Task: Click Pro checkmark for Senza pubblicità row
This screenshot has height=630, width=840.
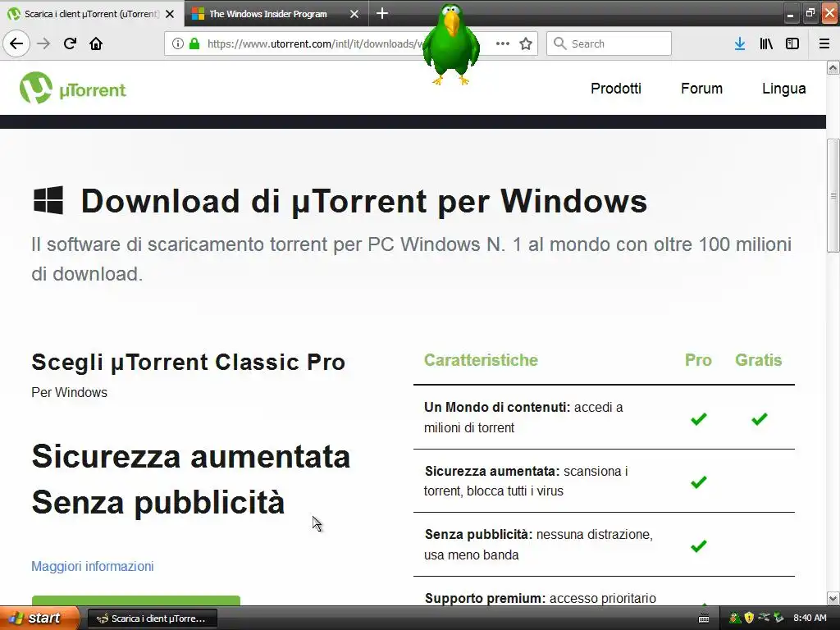Action: [699, 546]
